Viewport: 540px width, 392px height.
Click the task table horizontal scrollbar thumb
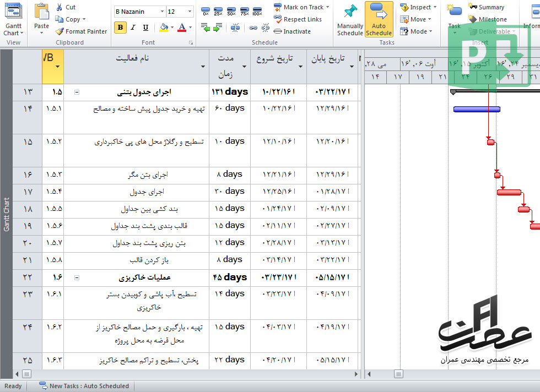[26, 374]
